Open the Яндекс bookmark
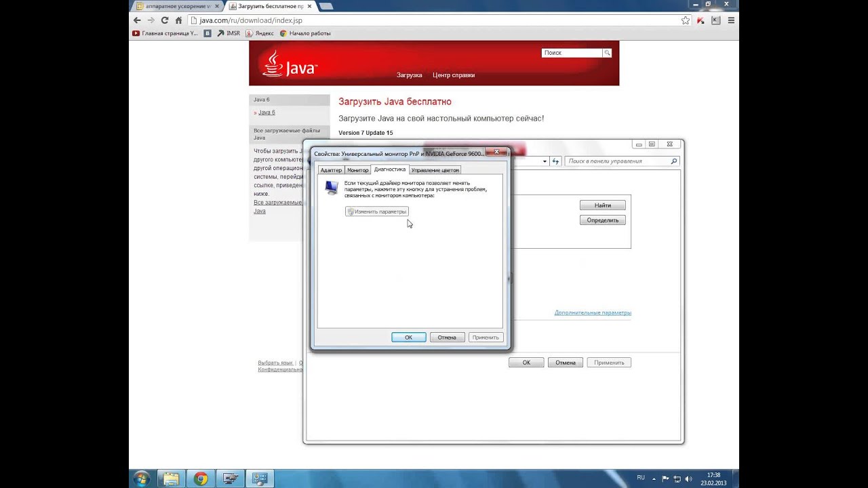The width and height of the screenshot is (868, 488). pos(260,33)
